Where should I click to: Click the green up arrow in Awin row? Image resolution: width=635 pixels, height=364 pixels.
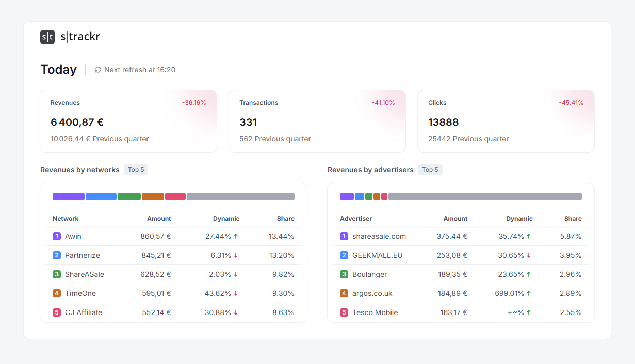(236, 236)
